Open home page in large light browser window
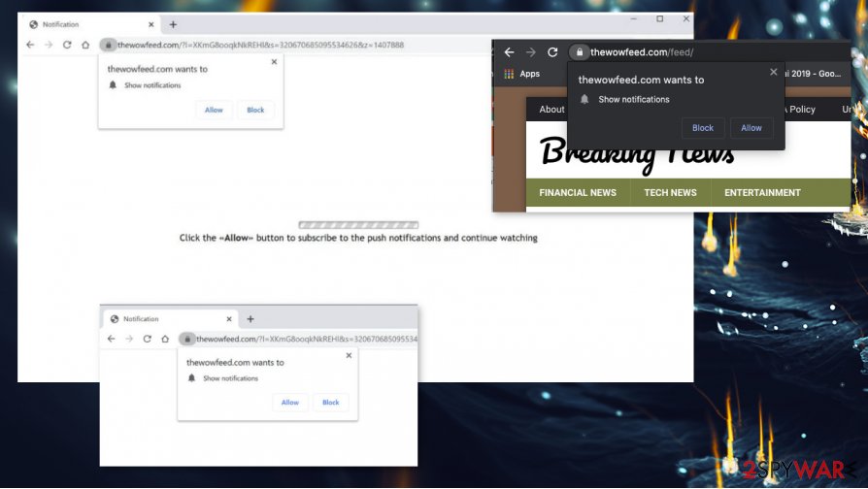Image resolution: width=868 pixels, height=489 pixels. [x=85, y=45]
